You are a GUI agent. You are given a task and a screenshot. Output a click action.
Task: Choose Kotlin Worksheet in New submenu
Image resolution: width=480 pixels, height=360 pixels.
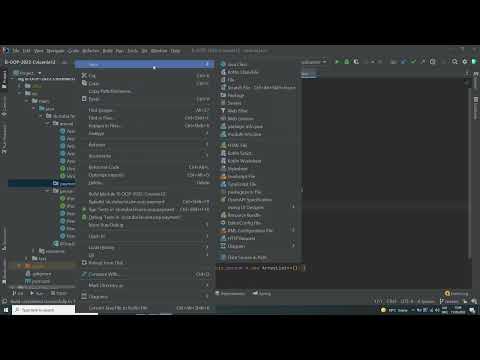[259, 161]
